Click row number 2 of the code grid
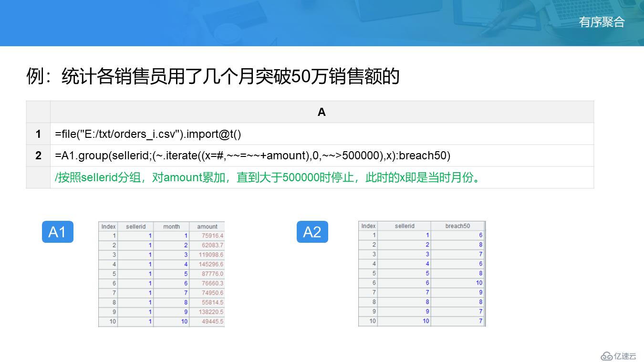Viewport: 644px width, 362px height. [x=38, y=155]
